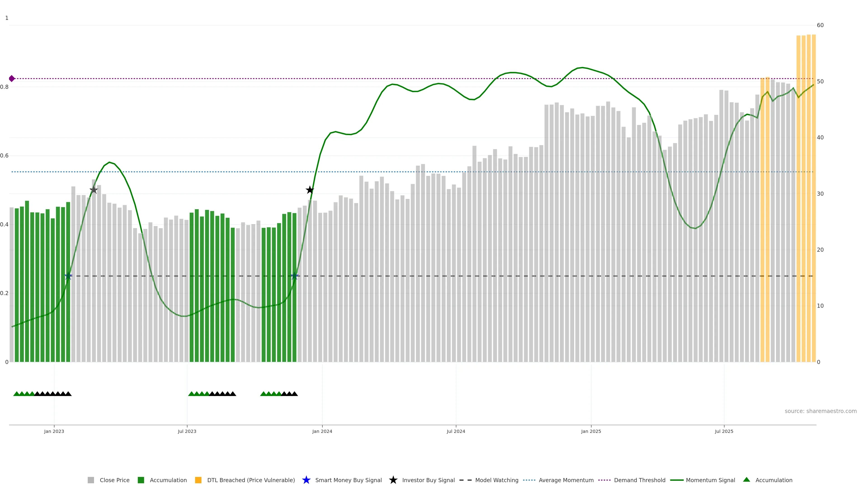Click the blue star marker near Jan 2023
This screenshot has width=868, height=488.
(68, 276)
